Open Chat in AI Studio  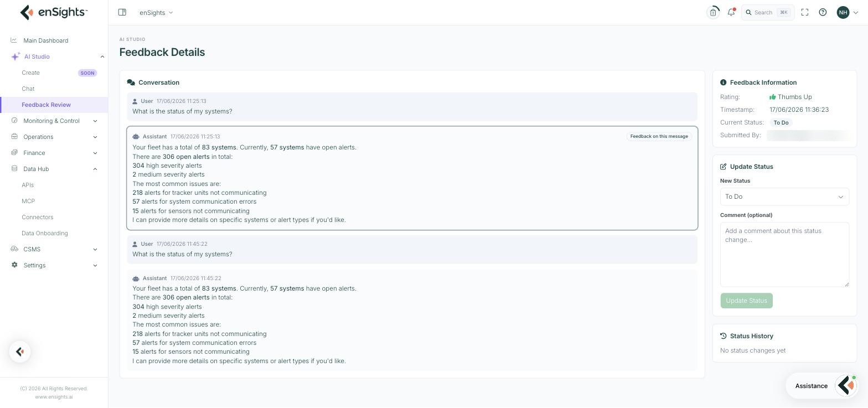tap(28, 89)
